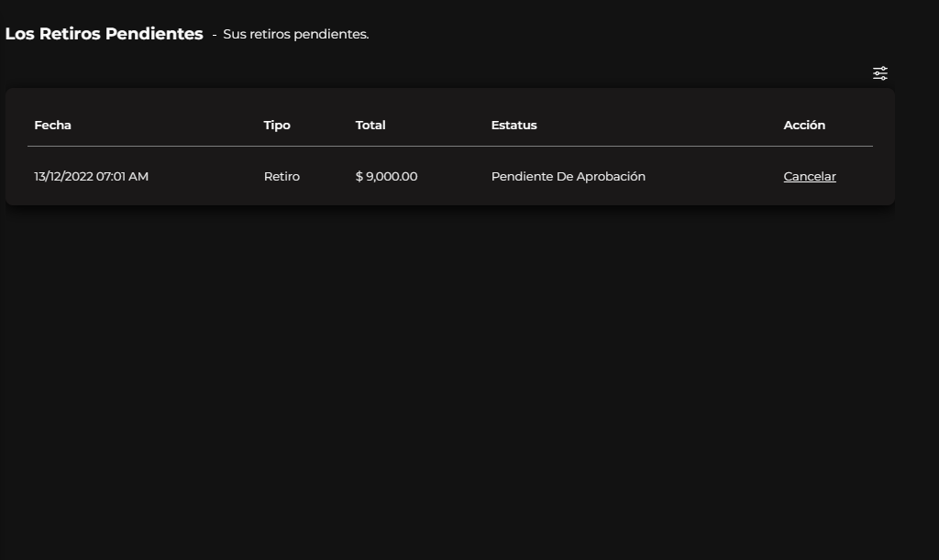Click the dollar sign in the Total cell

point(359,177)
